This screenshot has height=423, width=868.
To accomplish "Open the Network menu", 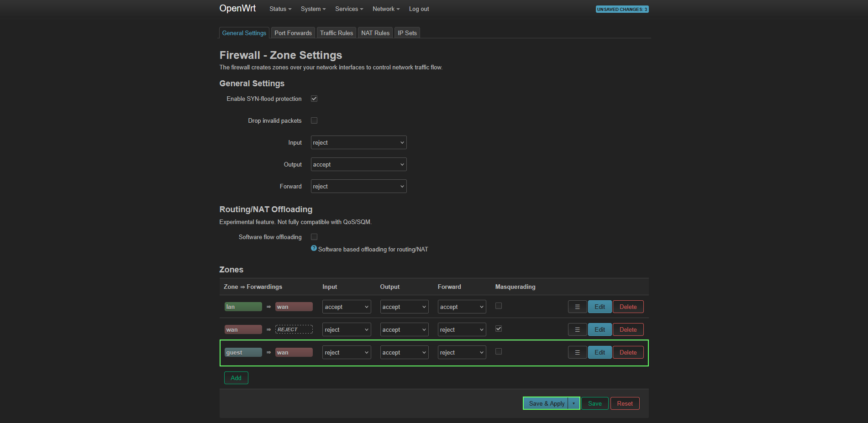I will [386, 9].
